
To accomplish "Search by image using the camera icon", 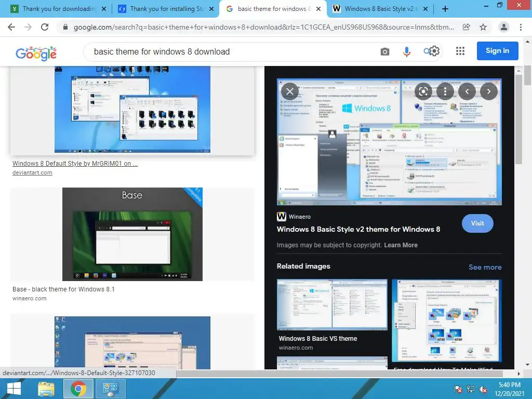I will click(385, 51).
